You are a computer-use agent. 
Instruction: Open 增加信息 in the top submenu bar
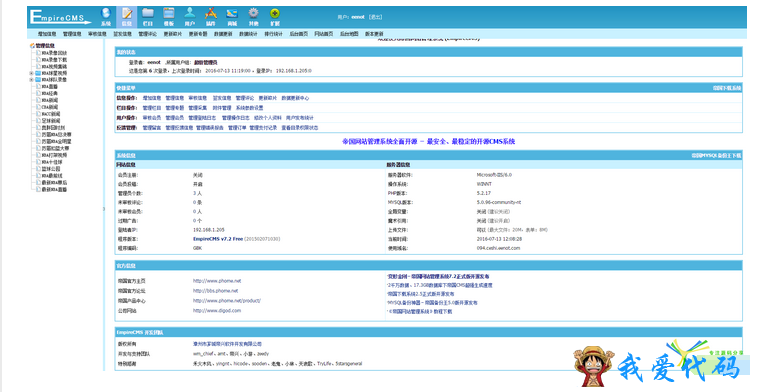click(x=47, y=34)
